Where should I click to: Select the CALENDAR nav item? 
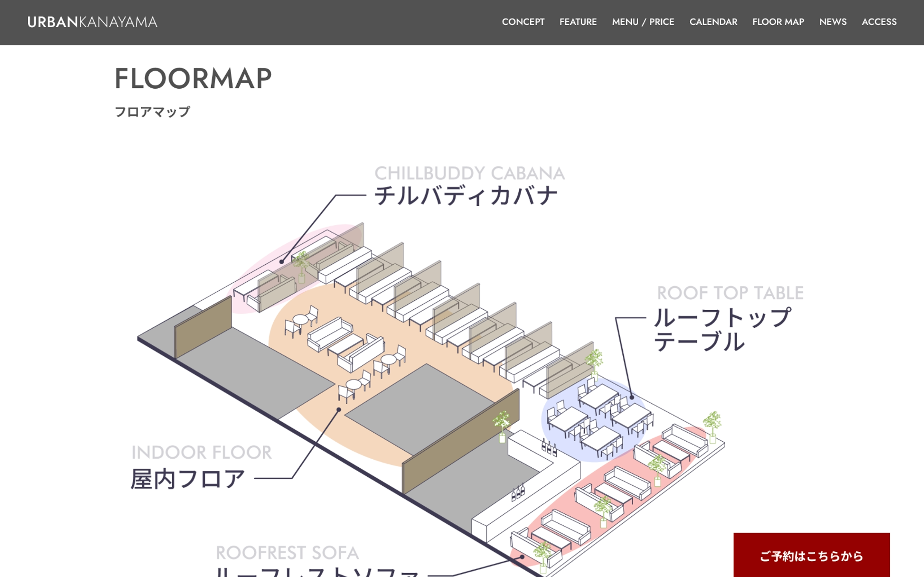[x=713, y=22]
